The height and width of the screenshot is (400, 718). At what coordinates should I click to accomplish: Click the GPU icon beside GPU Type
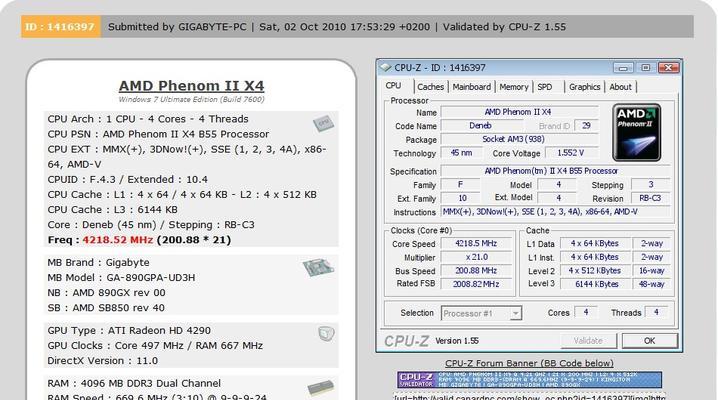coord(326,334)
